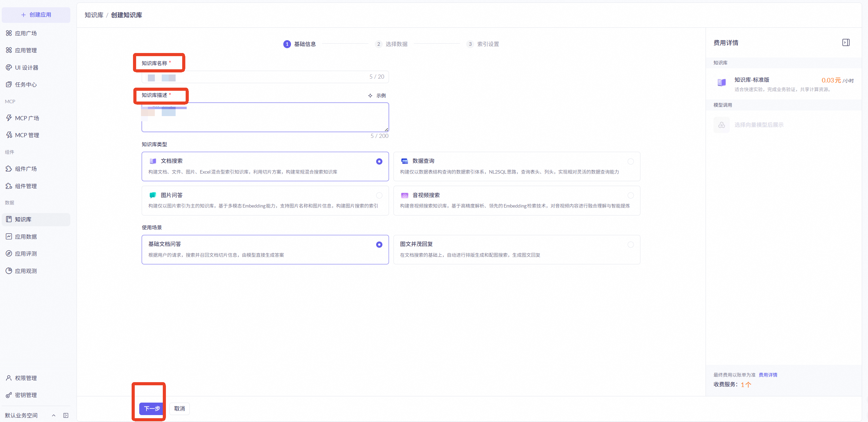Click the 示例 sparkle icon
Viewport: 868px width, 422px height.
370,96
